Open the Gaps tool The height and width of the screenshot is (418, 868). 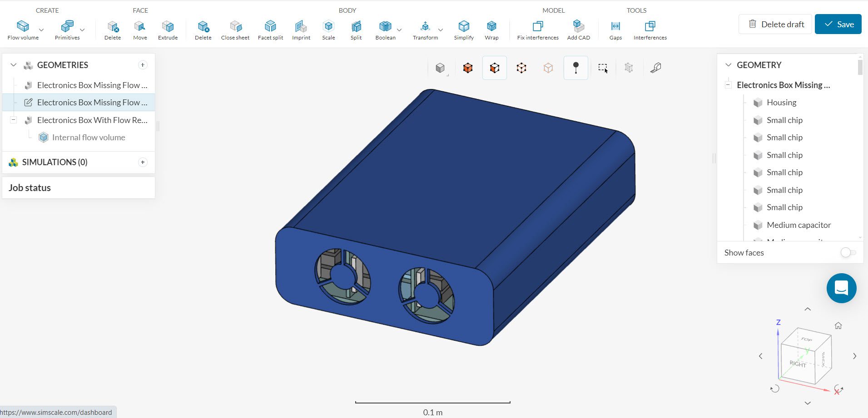point(615,26)
